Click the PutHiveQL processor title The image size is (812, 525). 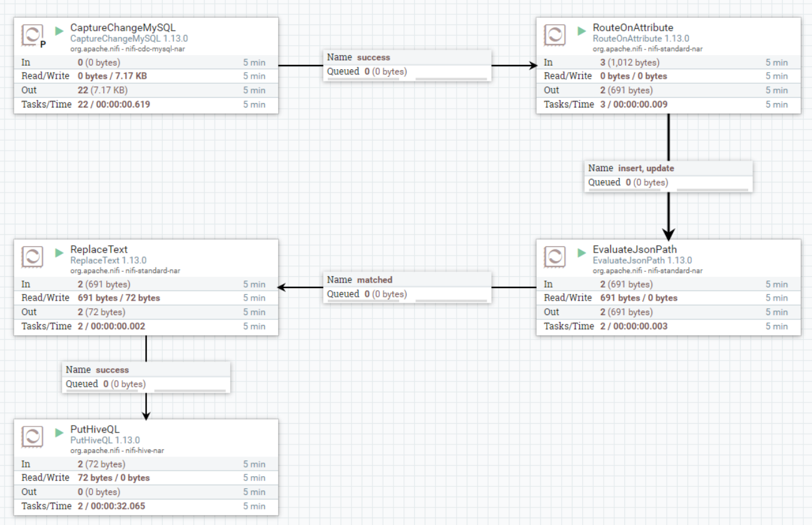(95, 429)
